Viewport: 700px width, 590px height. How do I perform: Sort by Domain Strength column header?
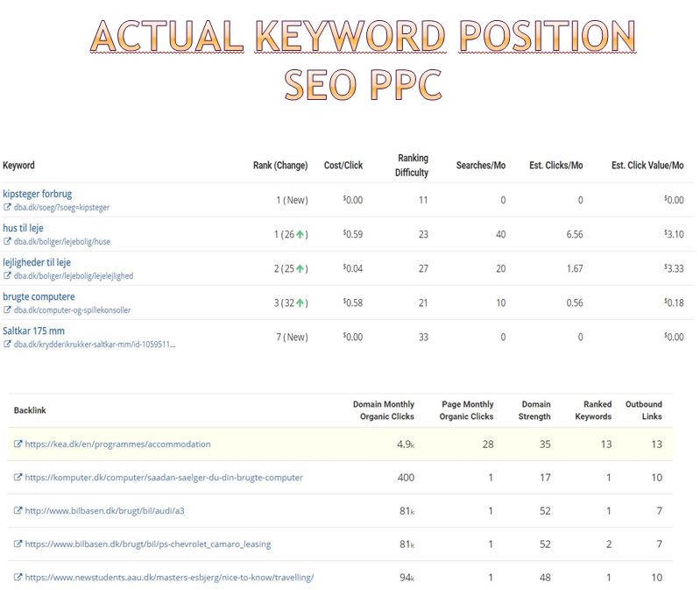click(x=534, y=410)
